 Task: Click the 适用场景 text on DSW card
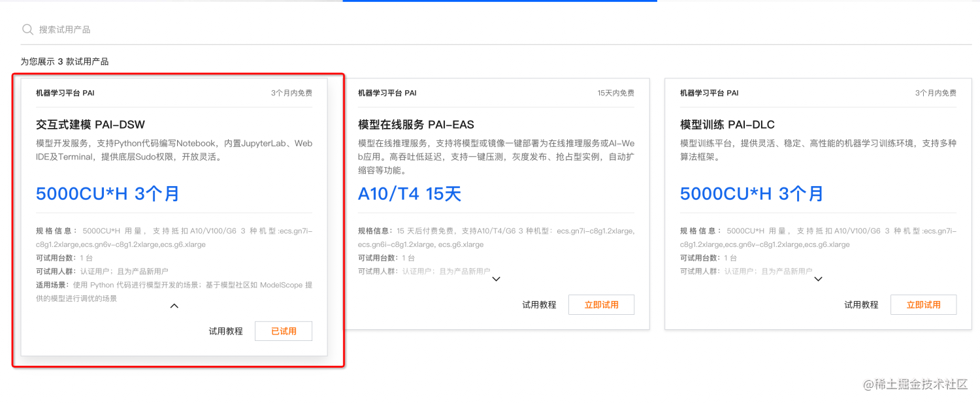[174, 291]
